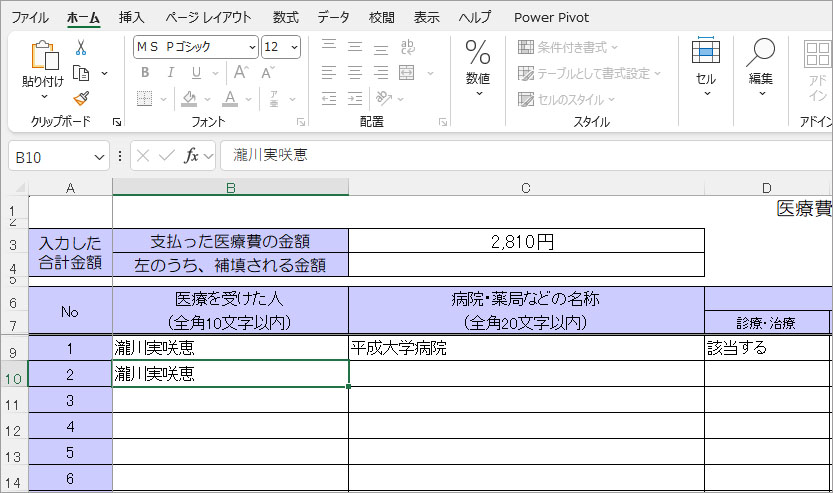Open alignment group dialog launcher

[x=443, y=122]
